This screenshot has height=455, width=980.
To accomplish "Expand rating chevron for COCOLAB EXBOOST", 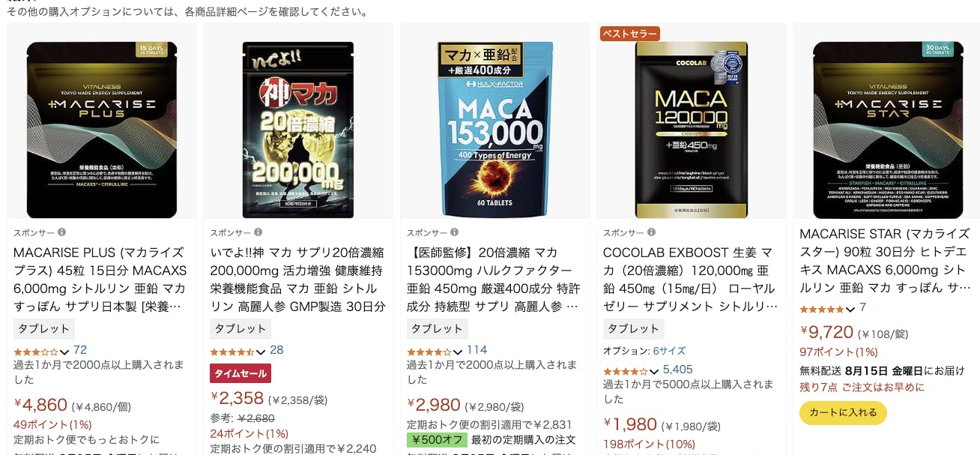I will click(654, 371).
